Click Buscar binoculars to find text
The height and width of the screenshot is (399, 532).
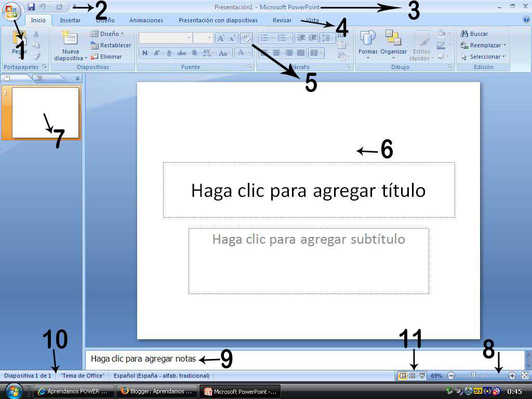pos(474,34)
